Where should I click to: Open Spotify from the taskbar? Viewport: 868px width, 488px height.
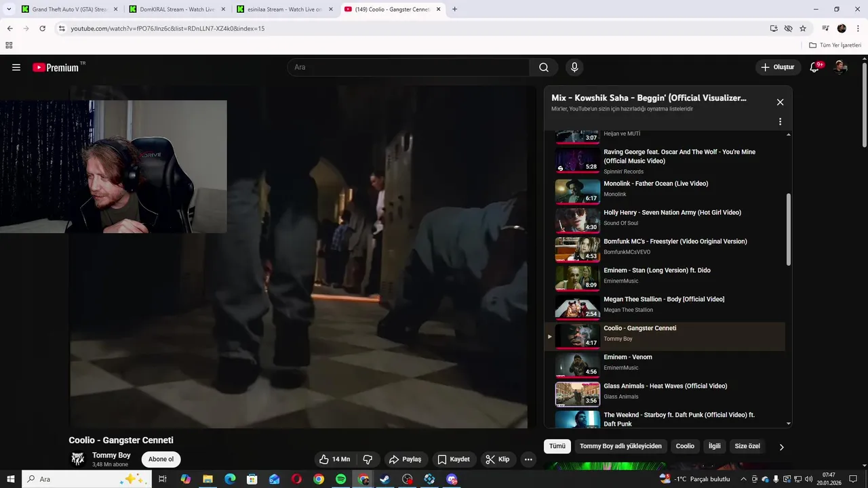pos(341,479)
